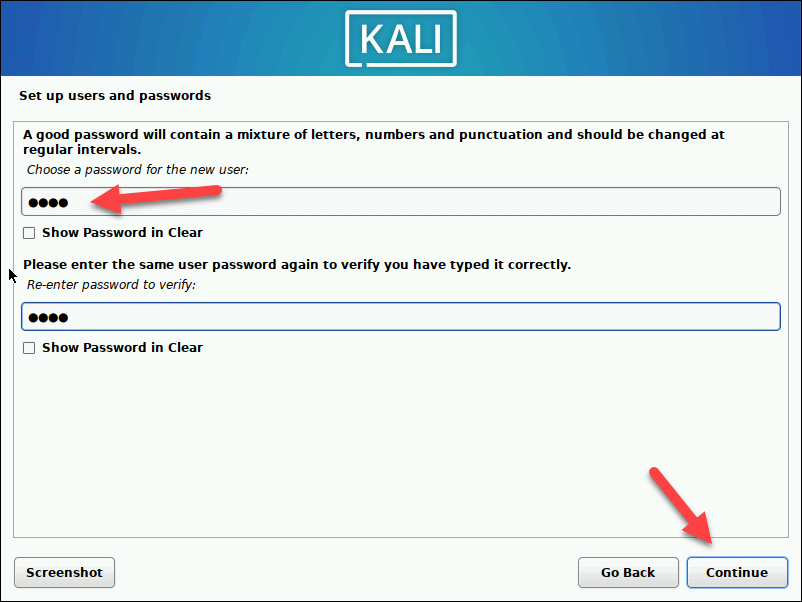The height and width of the screenshot is (602, 802).
Task: Select the masked dots in re-enter password field
Action: point(48,318)
